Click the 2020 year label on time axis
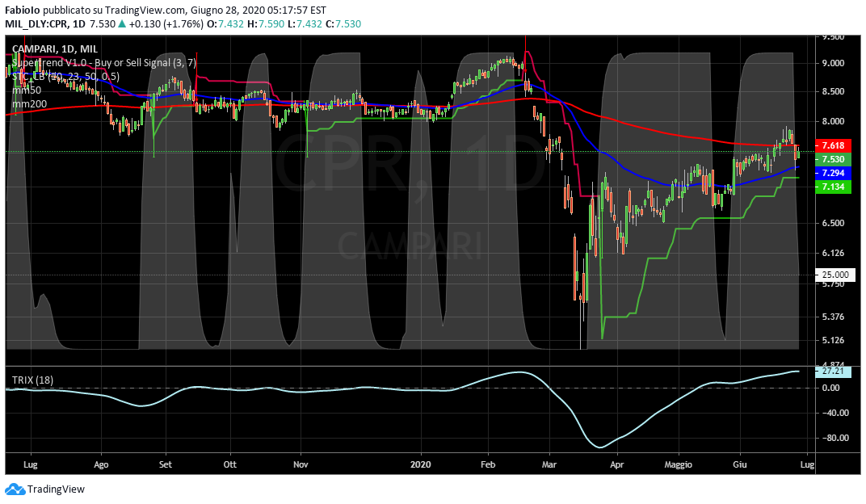This screenshot has width=866, height=504. (421, 464)
